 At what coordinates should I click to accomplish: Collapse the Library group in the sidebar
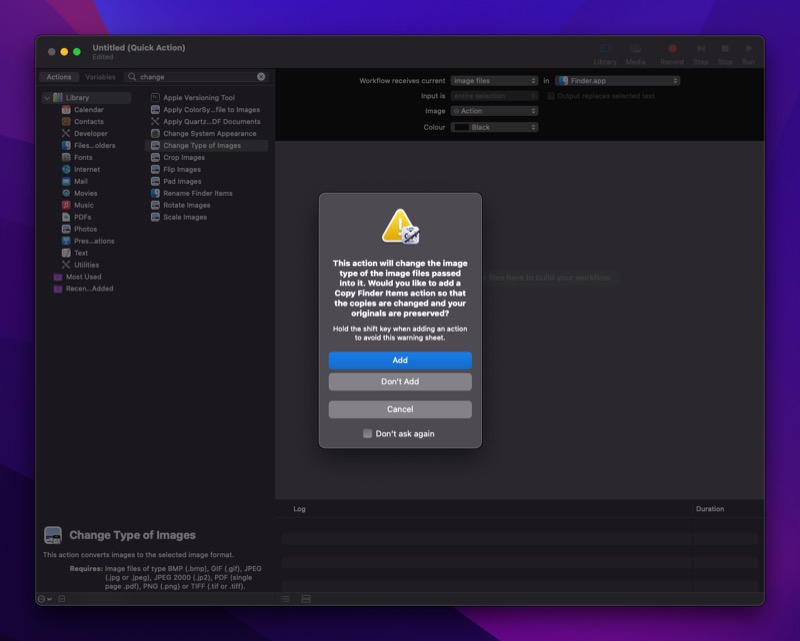47,97
